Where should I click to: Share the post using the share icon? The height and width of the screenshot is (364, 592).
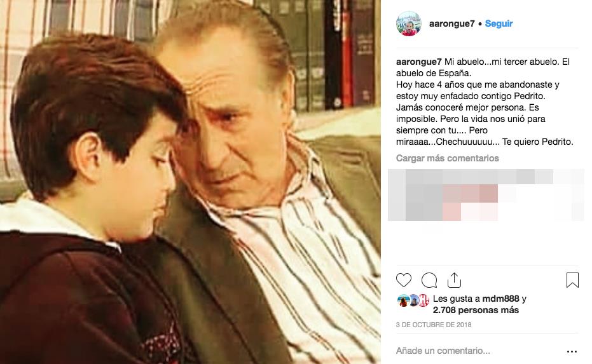point(454,280)
